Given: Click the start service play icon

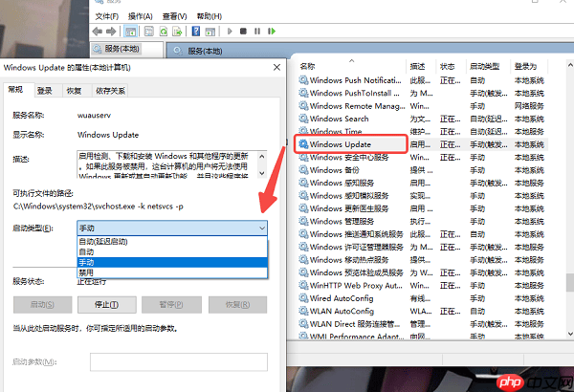Looking at the screenshot, I should tap(230, 32).
